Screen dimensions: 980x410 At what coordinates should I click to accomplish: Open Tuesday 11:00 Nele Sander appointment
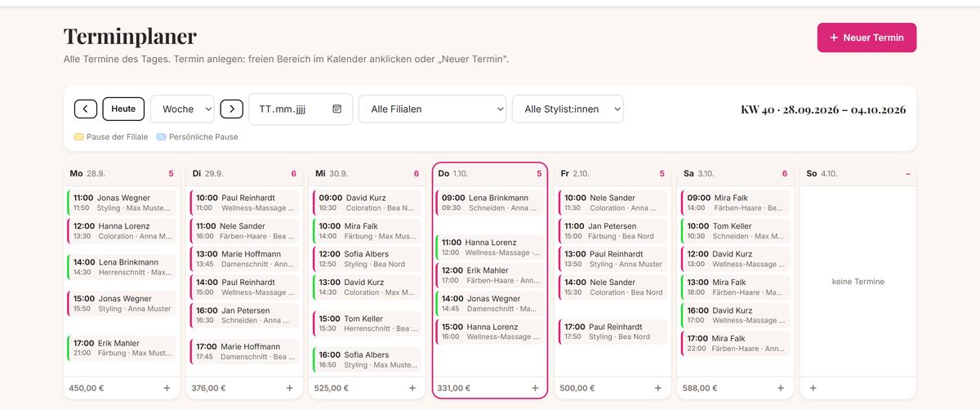[244, 231]
